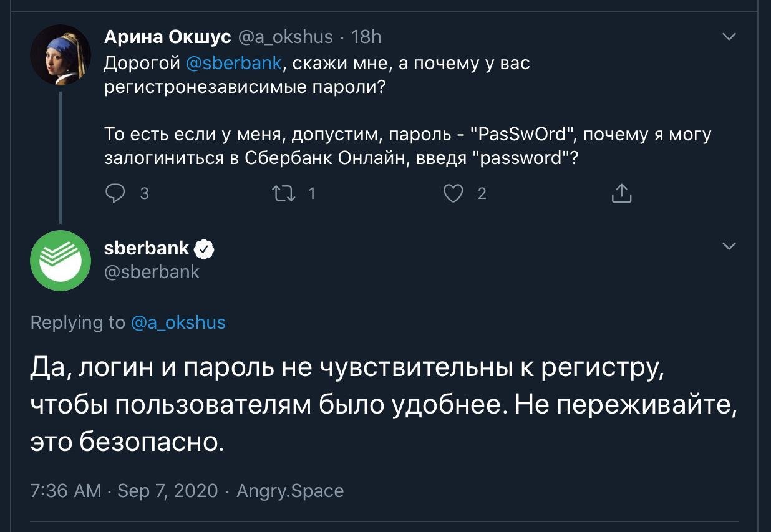
Task: Expand options chevron on sberbank's reply
Action: tap(729, 246)
